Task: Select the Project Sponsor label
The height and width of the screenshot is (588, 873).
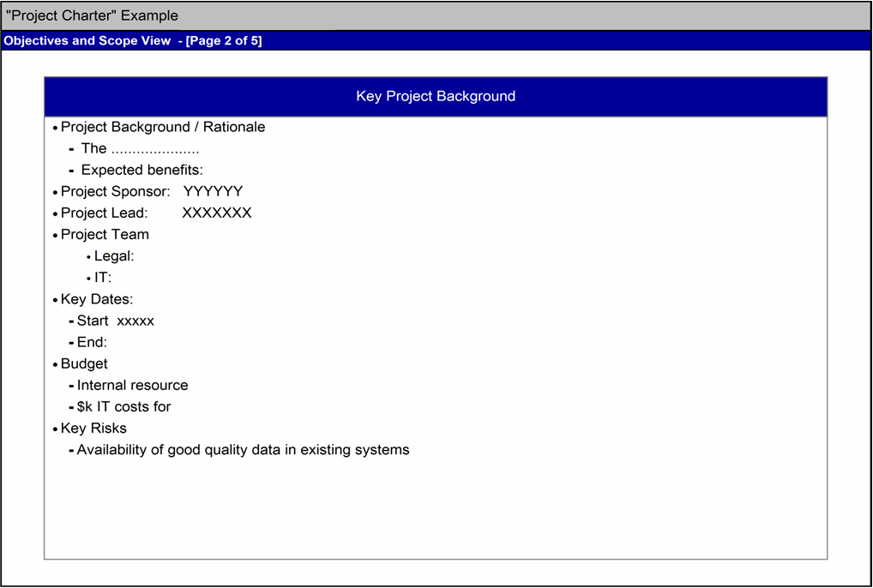Action: 115,191
